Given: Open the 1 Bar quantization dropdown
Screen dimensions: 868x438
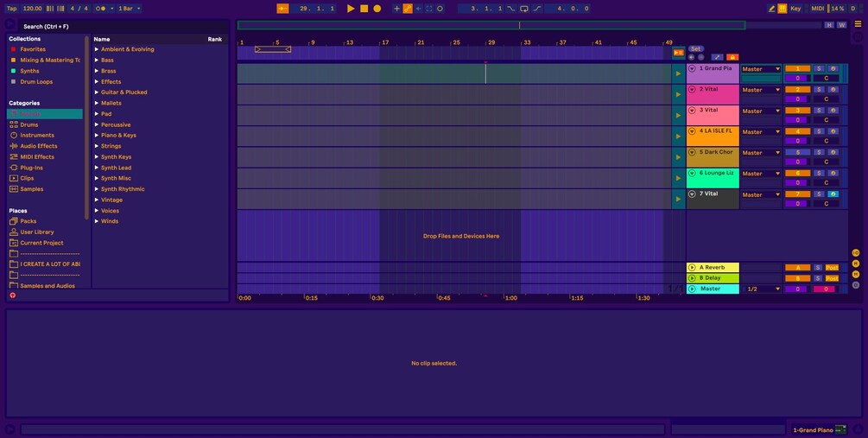Looking at the screenshot, I should click(x=129, y=9).
